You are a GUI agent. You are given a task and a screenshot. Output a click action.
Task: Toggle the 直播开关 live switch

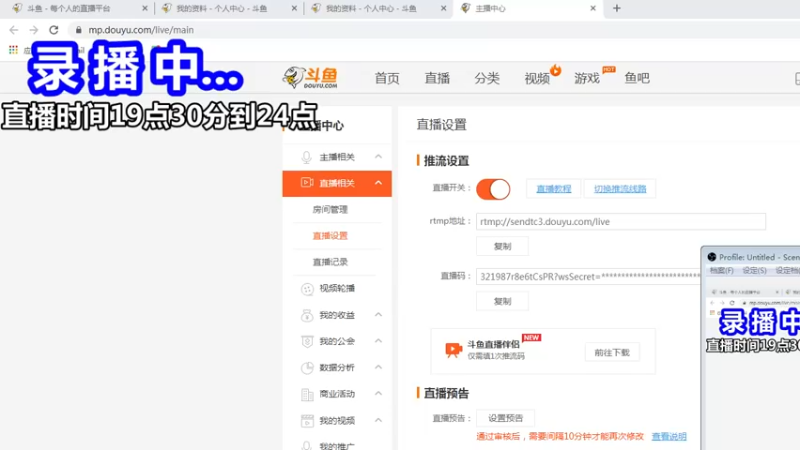493,189
